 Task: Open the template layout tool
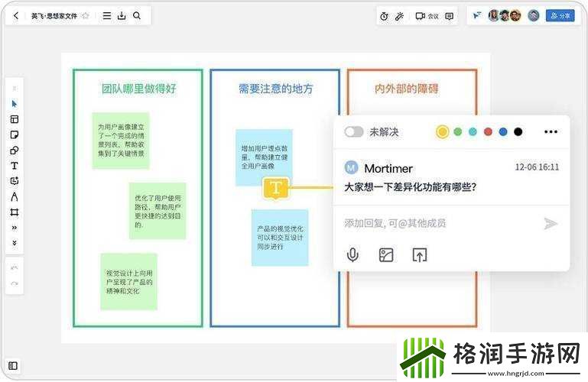click(15, 119)
